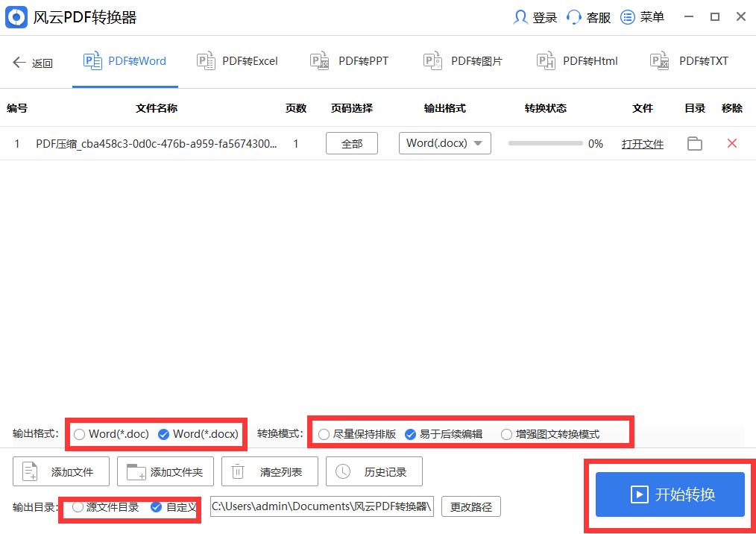This screenshot has width=756, height=534.
Task: Select the PDF压缩_cba458c3 file name
Action: coord(157,144)
